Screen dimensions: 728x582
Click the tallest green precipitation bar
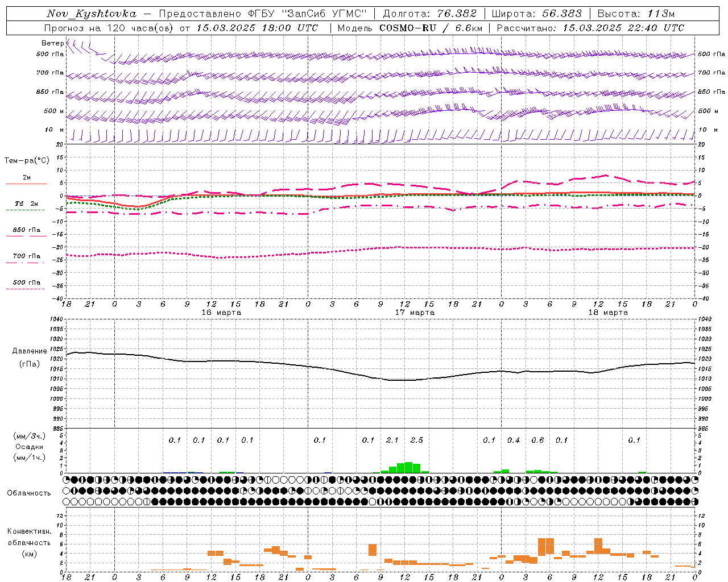[408, 467]
